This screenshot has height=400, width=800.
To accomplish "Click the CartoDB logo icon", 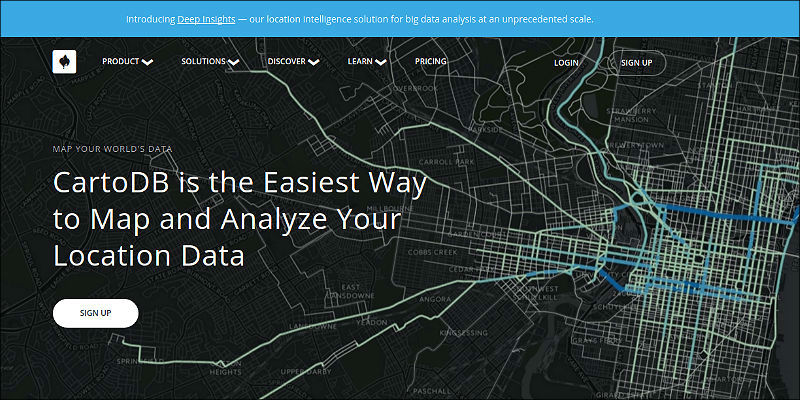I will point(64,62).
